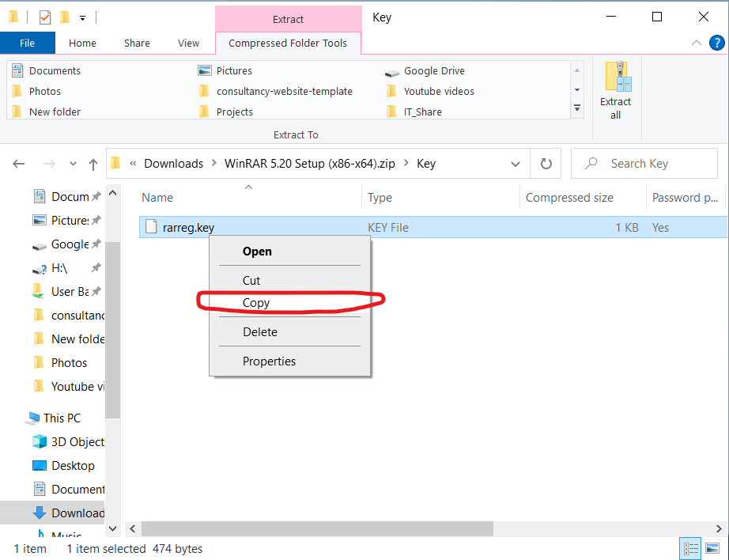Switch to the View ribbon tab
Viewport: 729px width, 560px height.
pos(188,43)
